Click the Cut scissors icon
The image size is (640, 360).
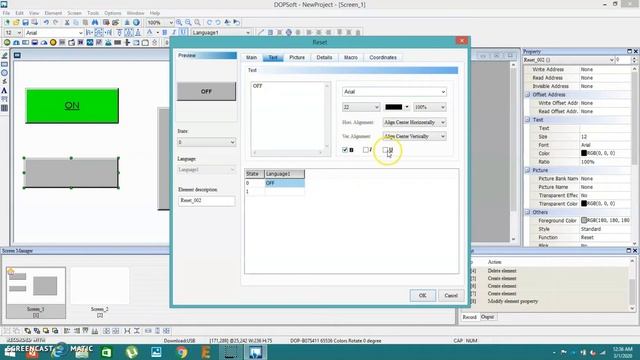coord(67,22)
